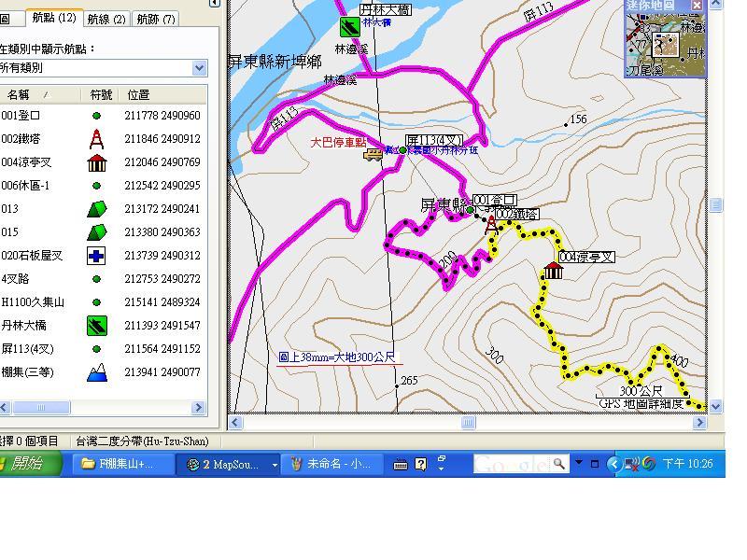Click the Google search field in the taskbar

[512, 464]
